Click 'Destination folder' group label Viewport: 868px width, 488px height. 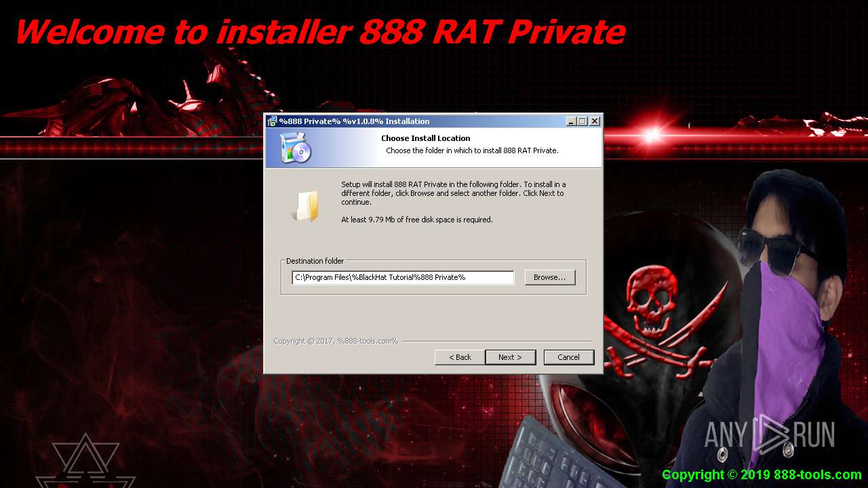point(315,261)
